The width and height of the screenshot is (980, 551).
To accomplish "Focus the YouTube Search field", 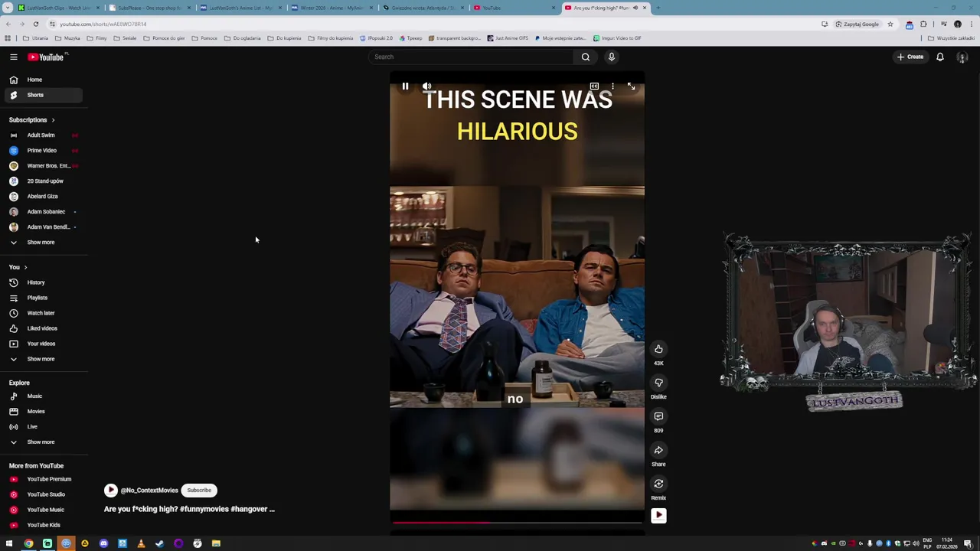I will (x=471, y=57).
